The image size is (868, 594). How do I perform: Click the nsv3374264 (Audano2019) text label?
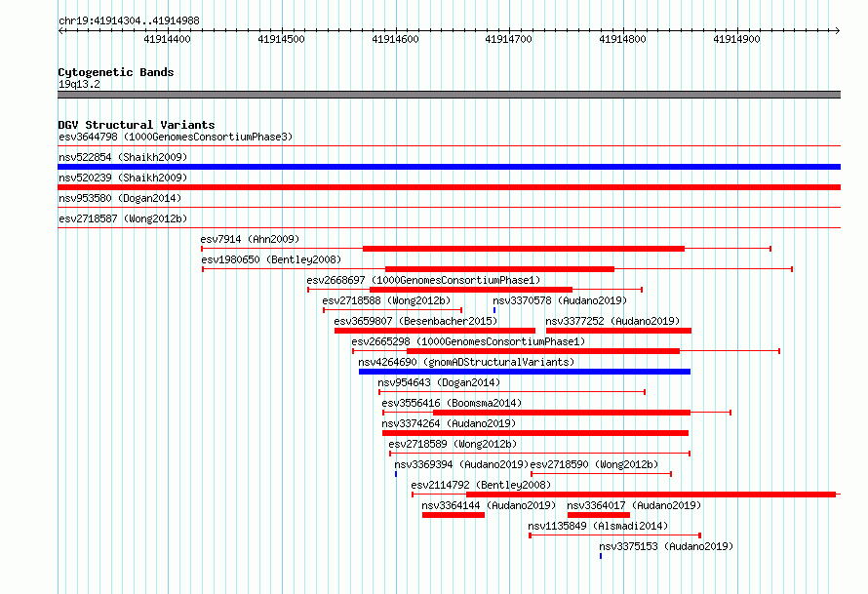(x=449, y=423)
